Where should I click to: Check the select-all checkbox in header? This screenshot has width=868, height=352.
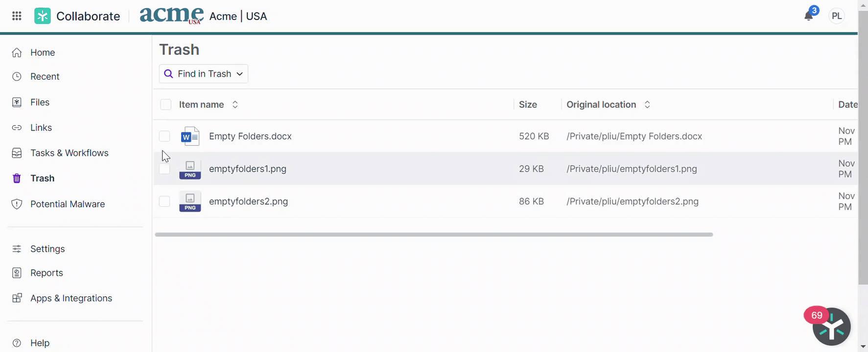click(166, 105)
